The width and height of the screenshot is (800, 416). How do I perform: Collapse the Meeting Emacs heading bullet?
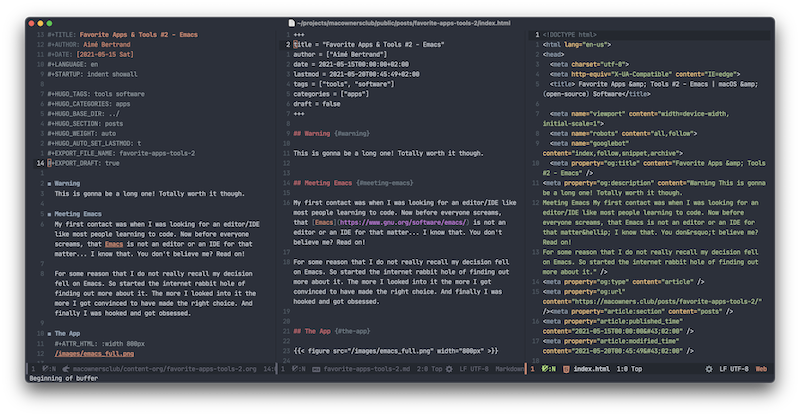(49, 214)
